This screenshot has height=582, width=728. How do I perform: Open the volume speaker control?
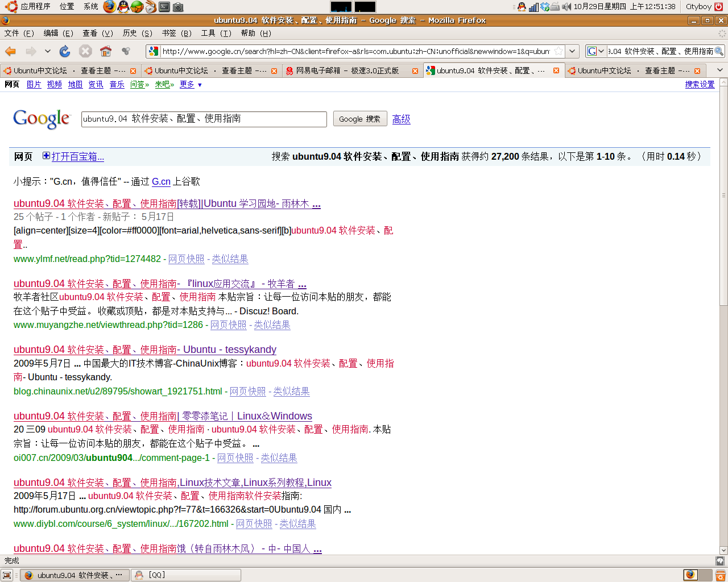(566, 7)
